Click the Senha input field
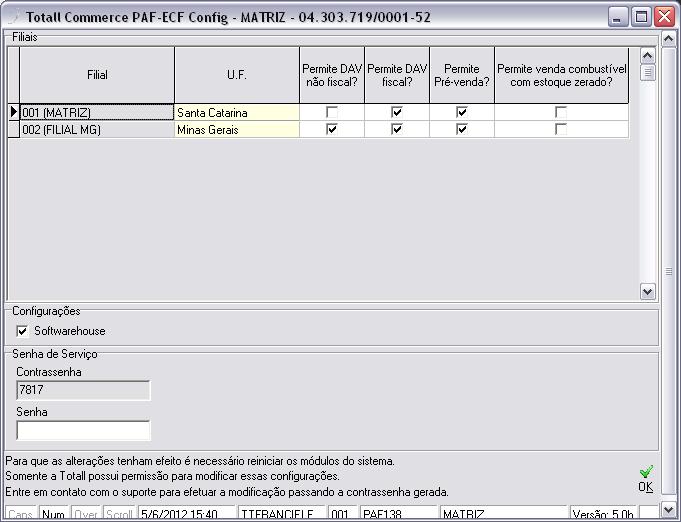 [x=83, y=430]
